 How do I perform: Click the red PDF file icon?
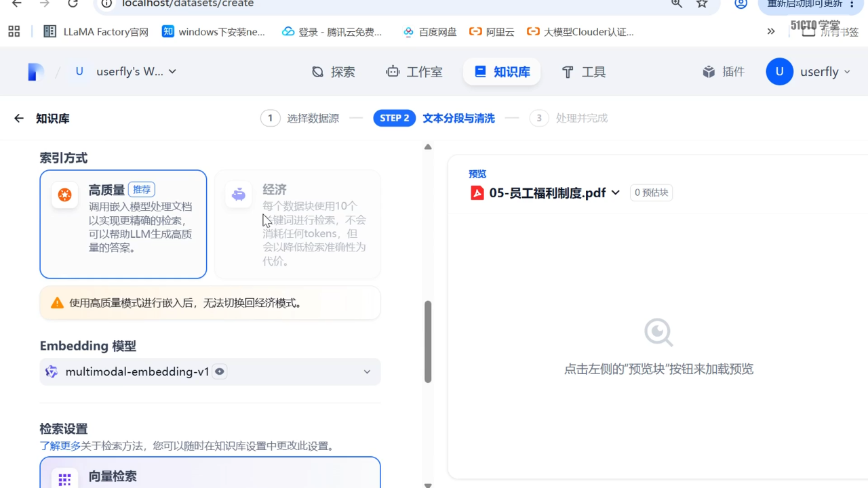pyautogui.click(x=477, y=193)
